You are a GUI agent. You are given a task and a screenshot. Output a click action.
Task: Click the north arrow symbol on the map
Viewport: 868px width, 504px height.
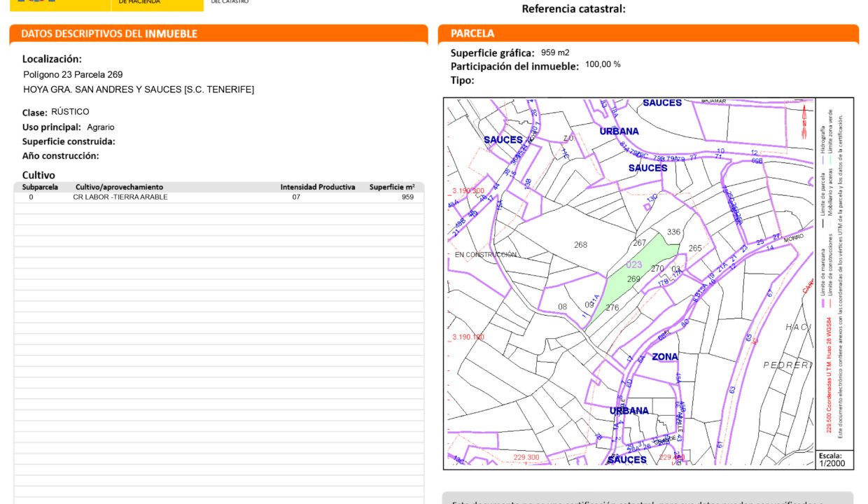804,121
